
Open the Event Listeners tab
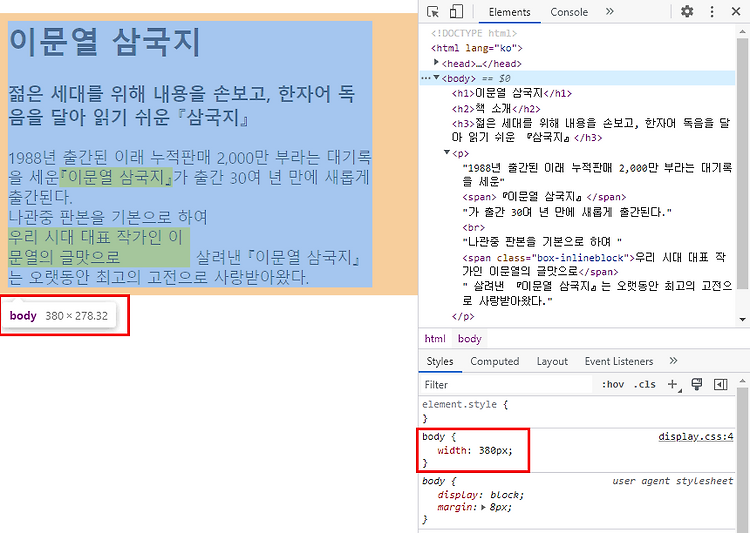click(x=618, y=361)
